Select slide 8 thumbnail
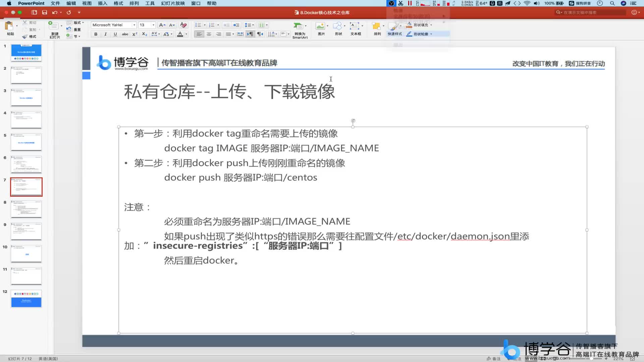The width and height of the screenshot is (644, 362). tap(26, 209)
